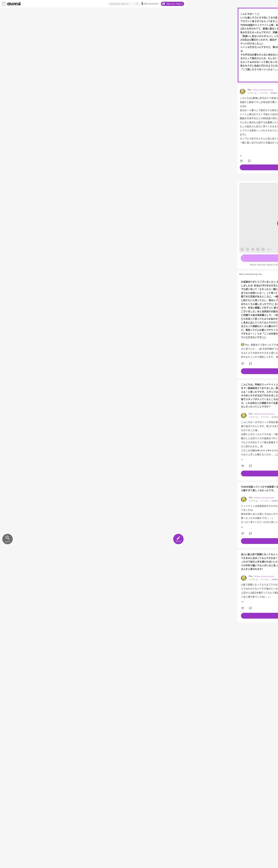Image resolution: width=278 pixels, height=868 pixels.
Task: Open the question starting こんにちは。昨晩のミッドナイト
Action: click(259, 396)
